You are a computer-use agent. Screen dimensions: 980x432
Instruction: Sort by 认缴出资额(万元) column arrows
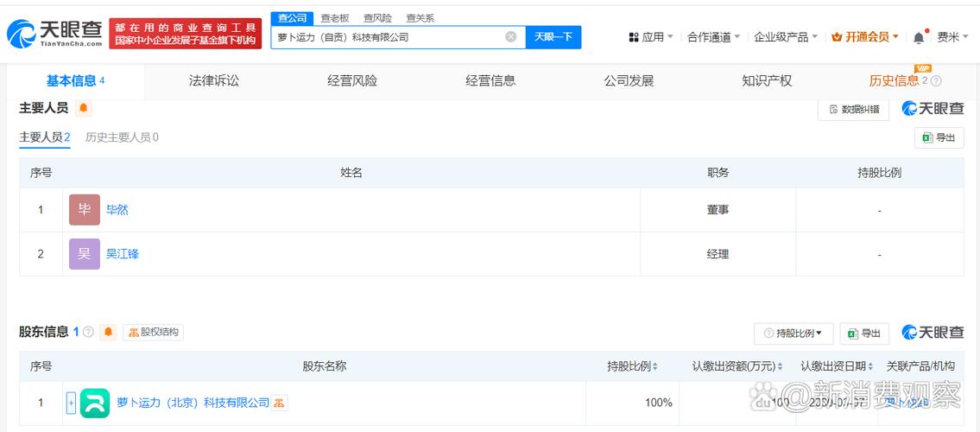[x=780, y=367]
